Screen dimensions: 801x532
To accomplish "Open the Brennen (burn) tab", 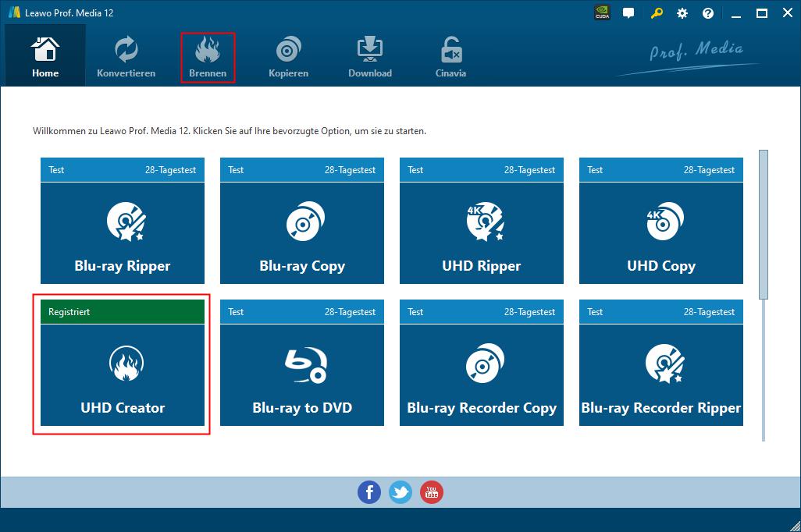I will click(x=208, y=58).
